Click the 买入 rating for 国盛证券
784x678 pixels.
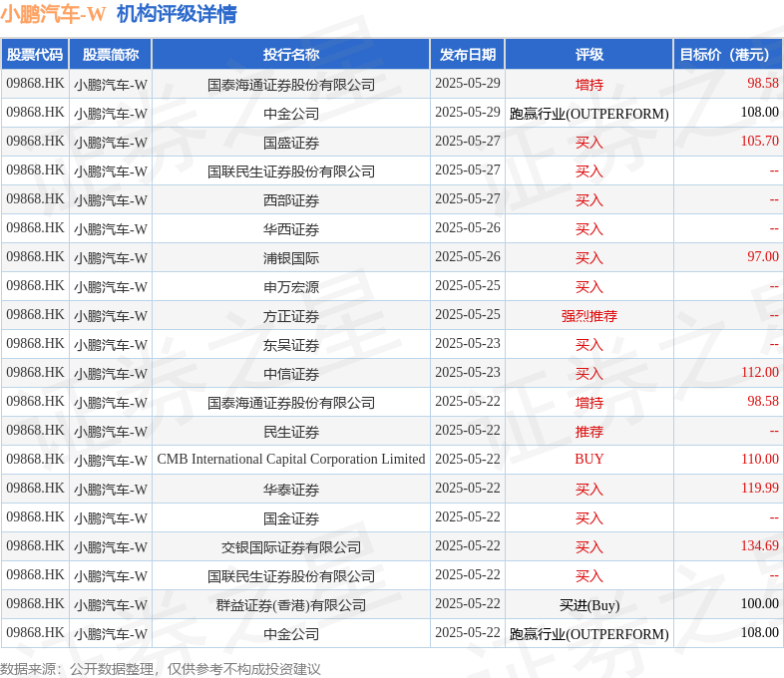(x=589, y=143)
